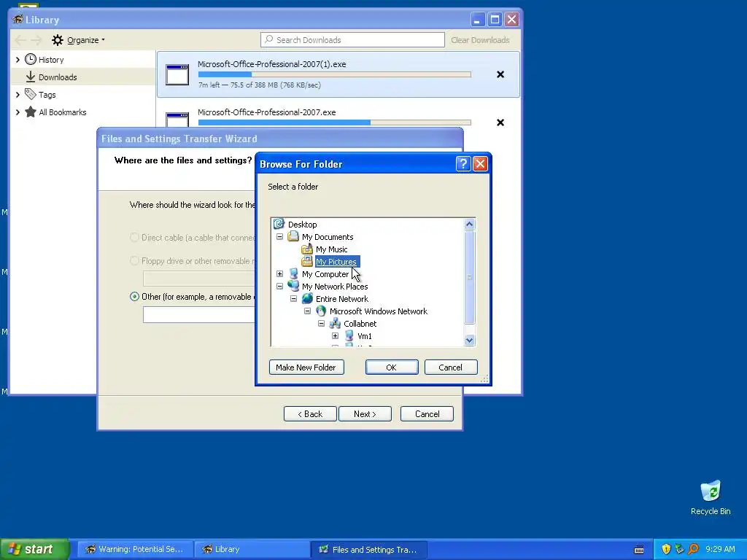
Task: Click the green network tray icon
Action: click(679, 549)
